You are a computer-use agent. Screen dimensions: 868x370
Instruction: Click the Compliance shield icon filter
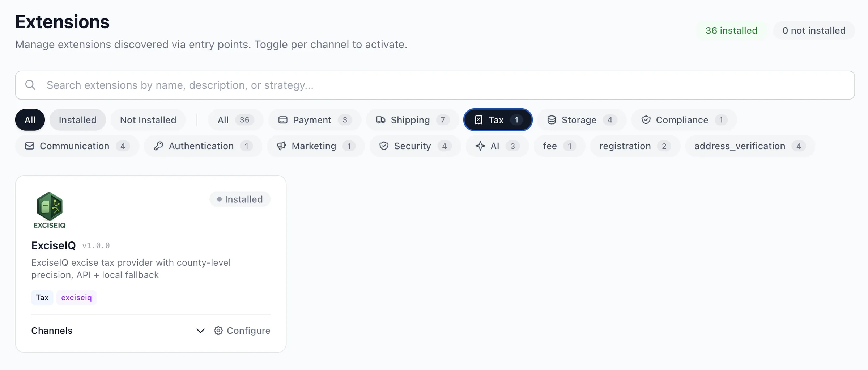646,120
